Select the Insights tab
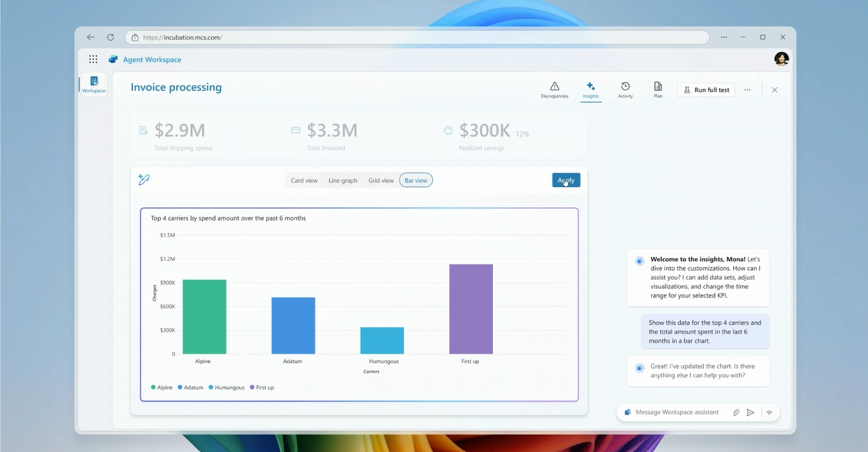The height and width of the screenshot is (452, 868). click(591, 90)
